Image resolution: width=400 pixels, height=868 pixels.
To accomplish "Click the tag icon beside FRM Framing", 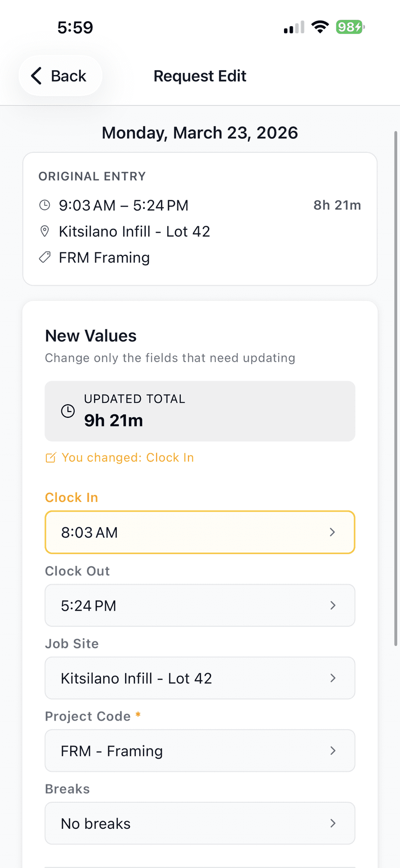I will [x=44, y=257].
